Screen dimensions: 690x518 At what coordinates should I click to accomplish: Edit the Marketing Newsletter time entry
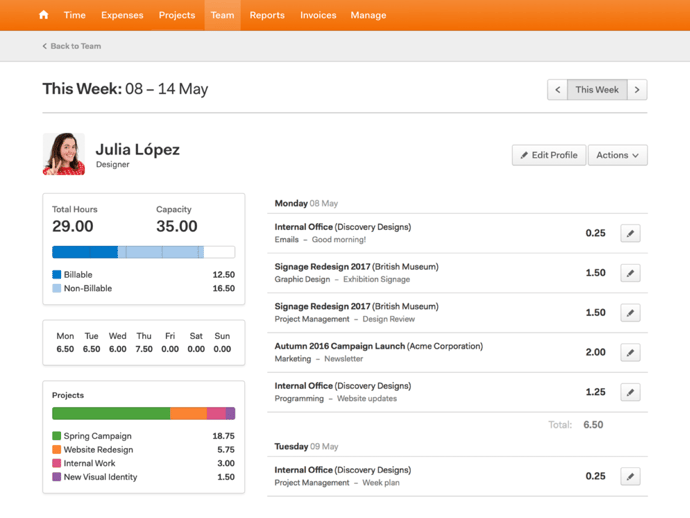630,353
